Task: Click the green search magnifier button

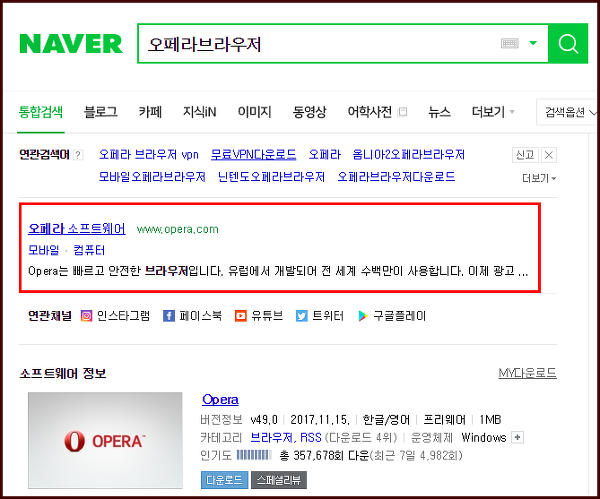Action: pyautogui.click(x=568, y=44)
